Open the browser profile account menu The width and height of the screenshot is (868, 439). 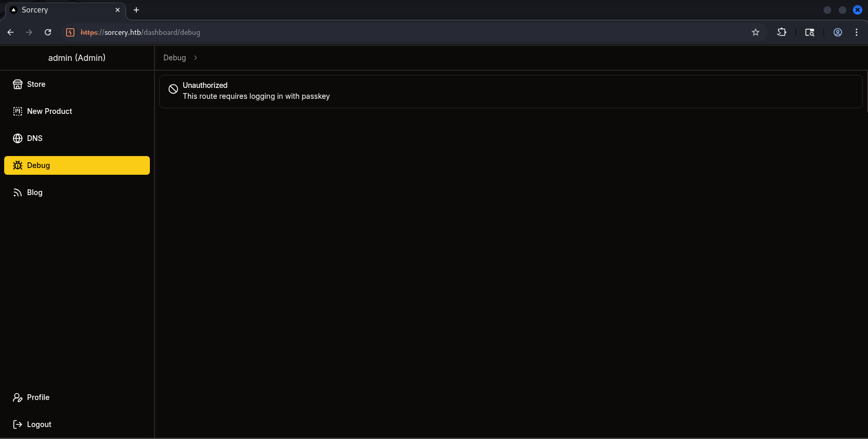[x=838, y=32]
